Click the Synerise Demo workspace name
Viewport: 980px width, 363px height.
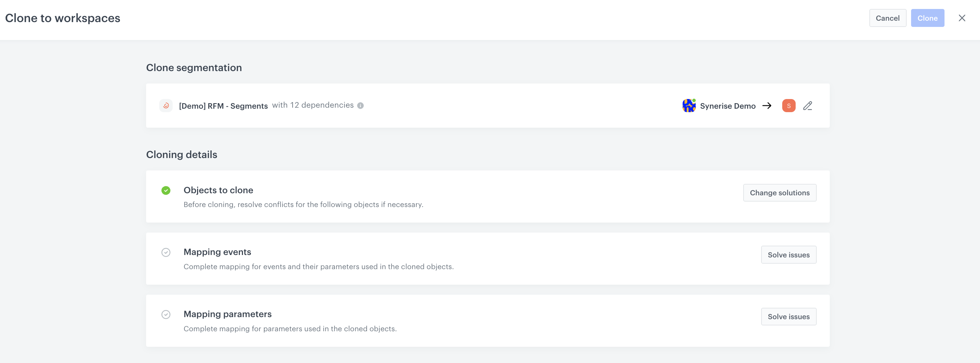pos(727,106)
